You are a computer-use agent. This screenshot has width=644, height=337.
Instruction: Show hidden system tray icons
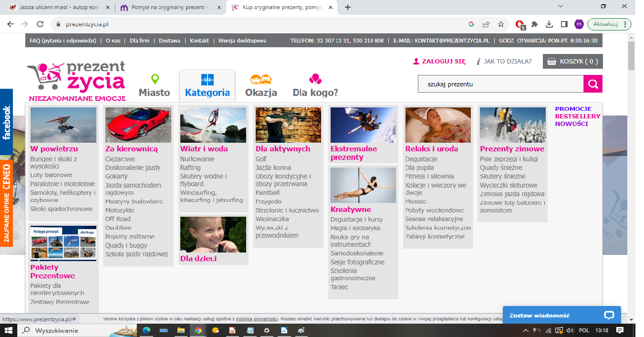525,330
